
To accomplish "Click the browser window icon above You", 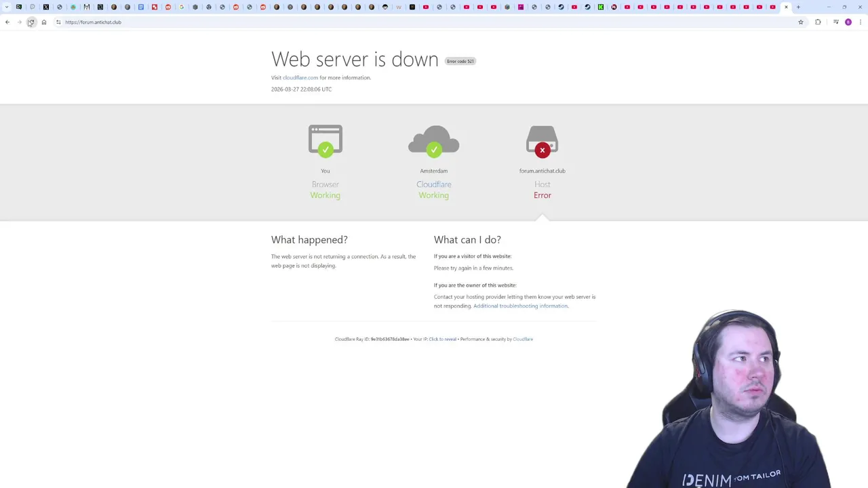I will click(325, 141).
